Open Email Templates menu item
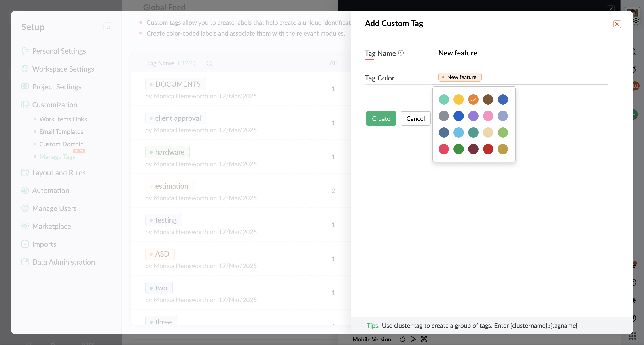Image resolution: width=644 pixels, height=345 pixels. pos(61,132)
